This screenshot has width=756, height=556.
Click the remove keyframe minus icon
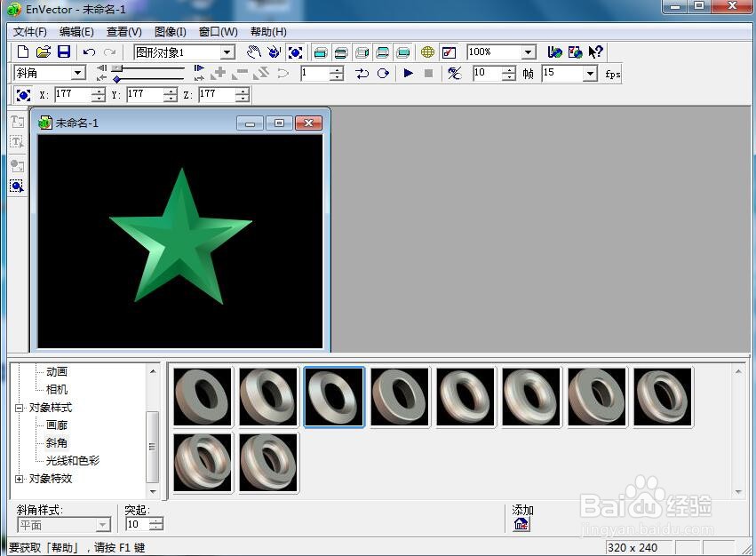[x=240, y=74]
